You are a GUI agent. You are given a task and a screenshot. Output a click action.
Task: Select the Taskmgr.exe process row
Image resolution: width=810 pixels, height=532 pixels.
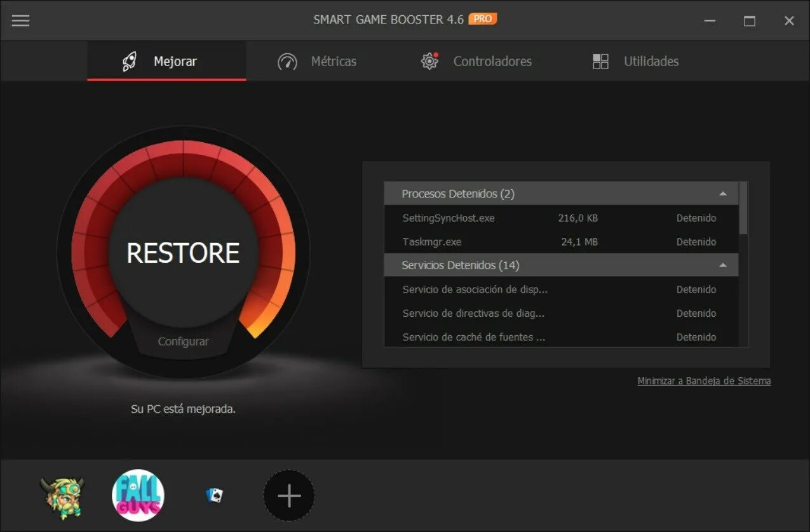[x=561, y=242]
